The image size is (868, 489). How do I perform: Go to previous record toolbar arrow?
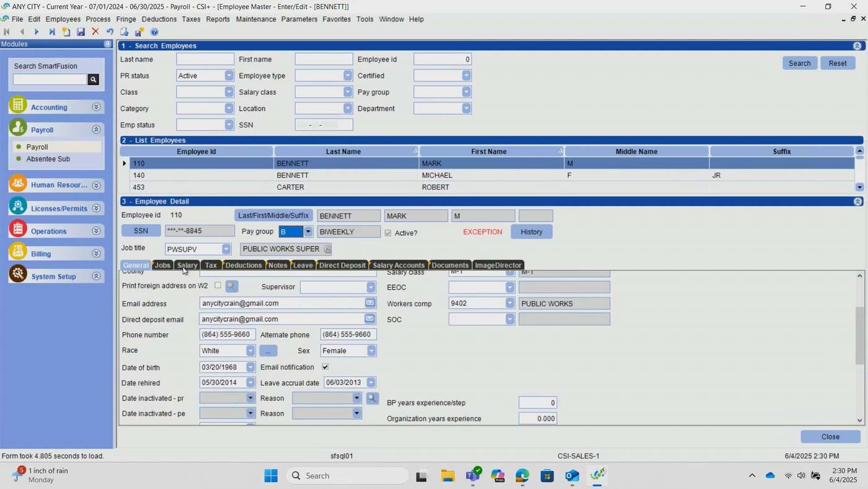click(22, 32)
